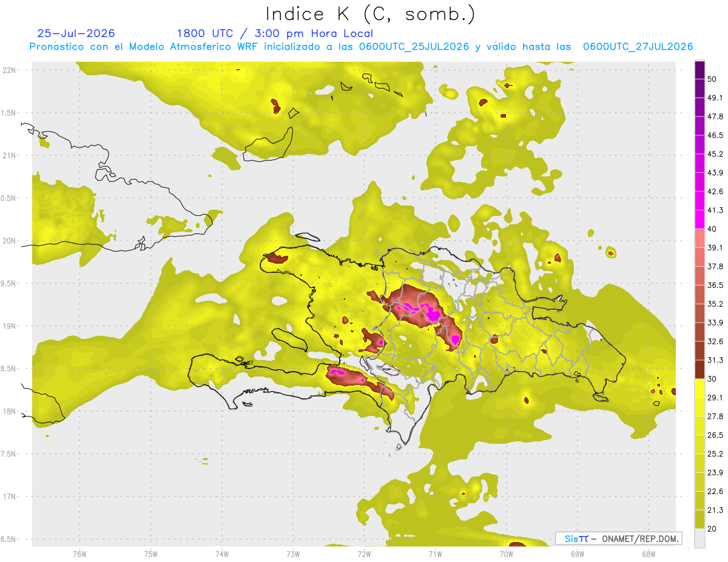The image size is (728, 562).
Task: Click the '23.9' value on the color scale
Action: (716, 472)
